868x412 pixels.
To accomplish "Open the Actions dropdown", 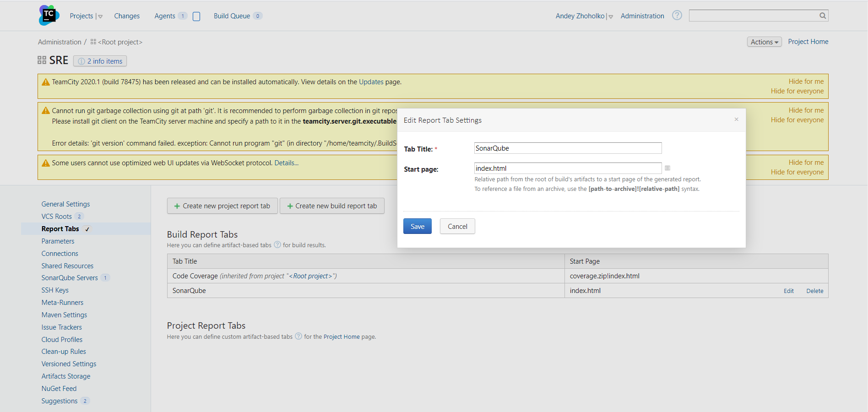I will [764, 42].
